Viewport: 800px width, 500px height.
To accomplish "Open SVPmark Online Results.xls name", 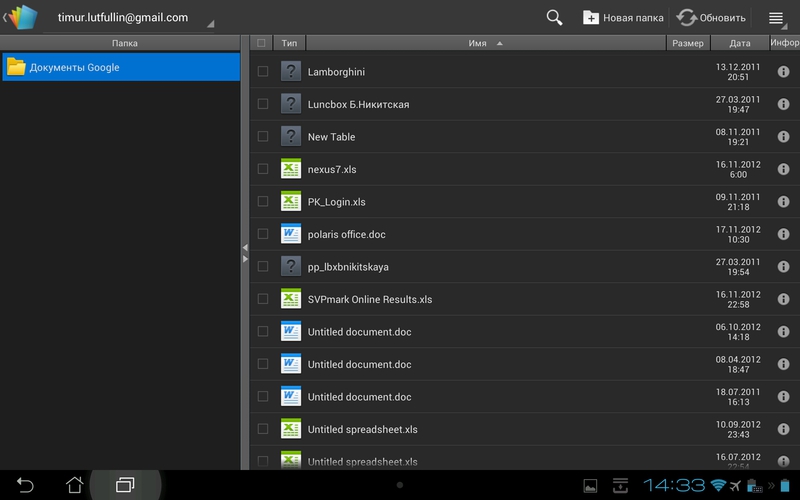I will tap(370, 299).
